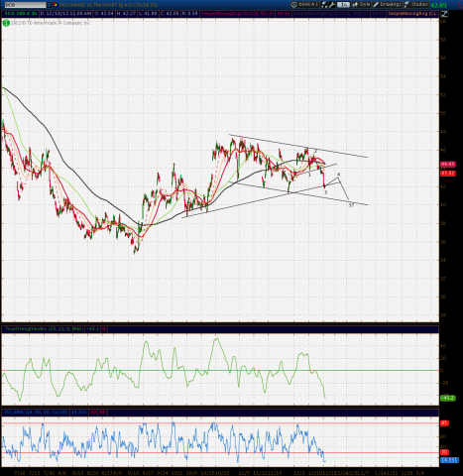The image size is (463, 476).
Task: Click the green info circle icon
Action: click(x=6, y=23)
